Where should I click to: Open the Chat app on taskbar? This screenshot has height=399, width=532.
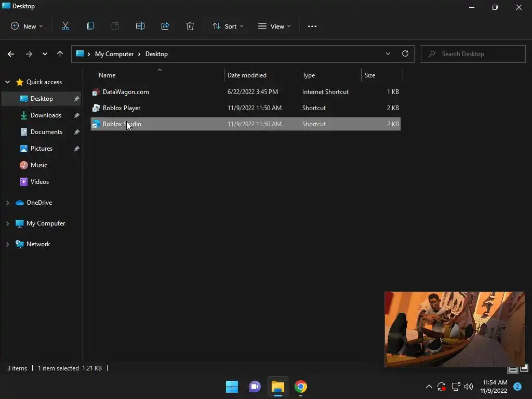pos(255,387)
